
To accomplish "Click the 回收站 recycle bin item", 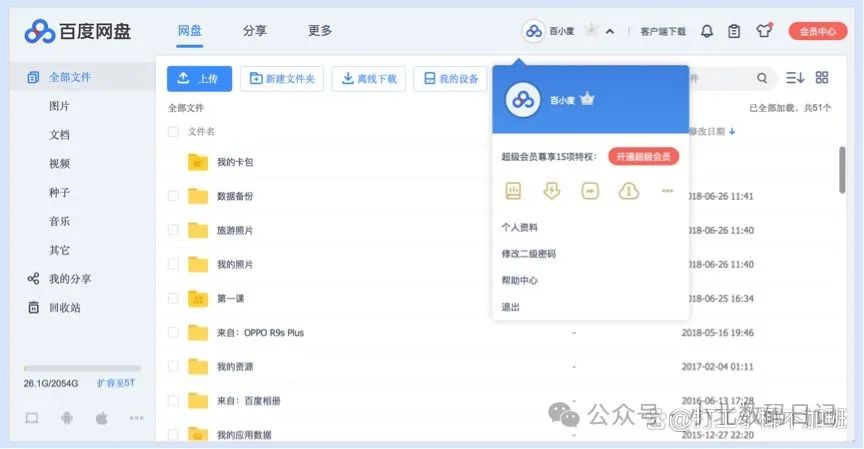I will [54, 307].
